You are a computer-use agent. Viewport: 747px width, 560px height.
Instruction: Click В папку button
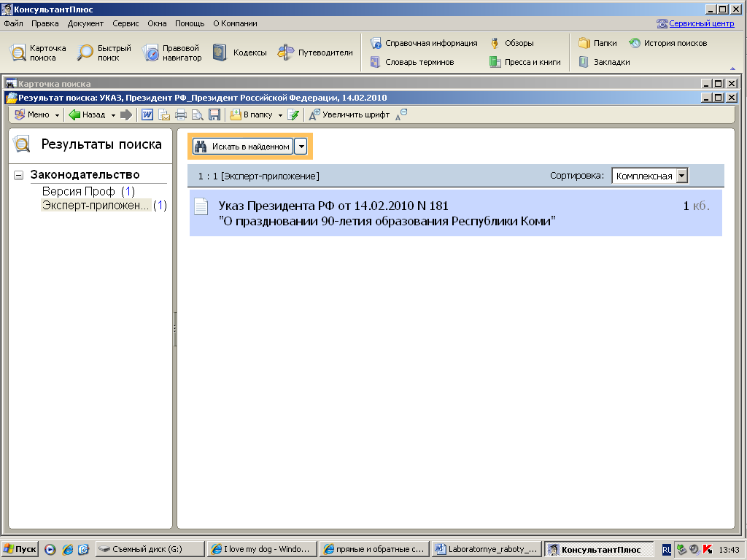click(x=251, y=114)
